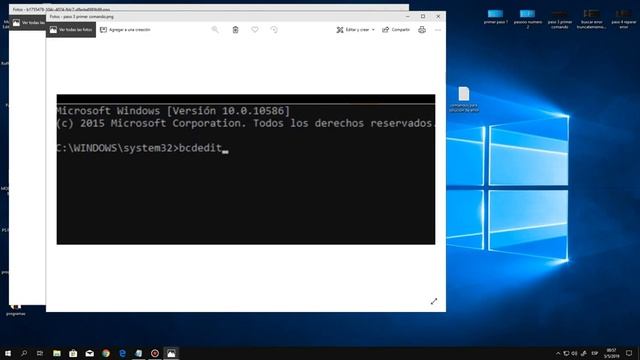The width and height of the screenshot is (640, 360).
Task: Expand hidden system tray icons chevron
Action: pos(558,353)
